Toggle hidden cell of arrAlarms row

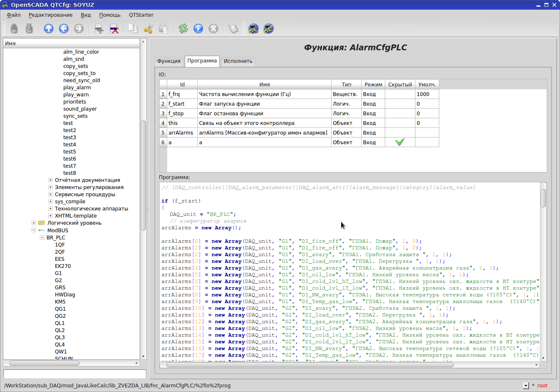click(400, 133)
